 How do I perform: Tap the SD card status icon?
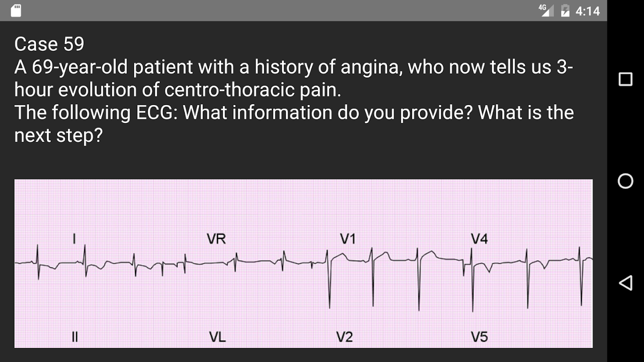(x=16, y=10)
